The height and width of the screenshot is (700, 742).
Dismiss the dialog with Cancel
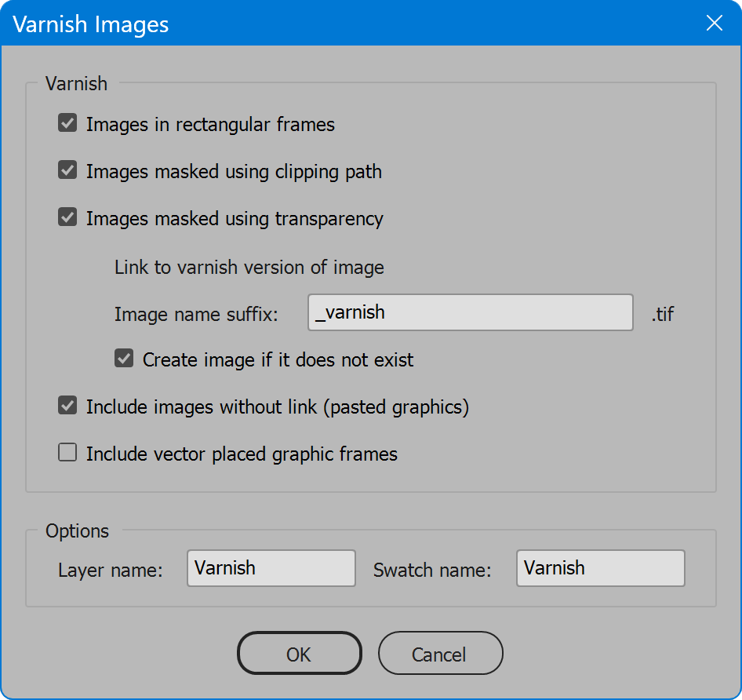[440, 653]
